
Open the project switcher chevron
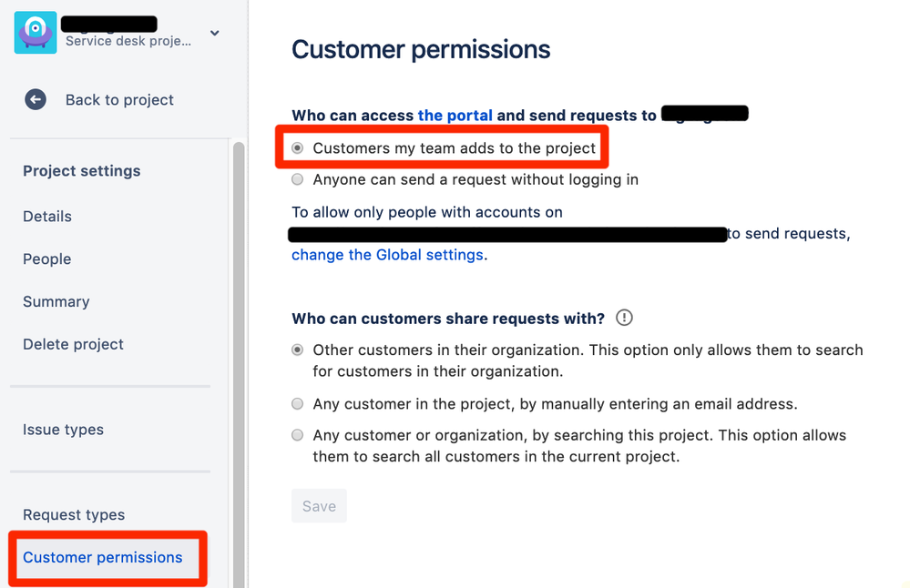click(214, 31)
